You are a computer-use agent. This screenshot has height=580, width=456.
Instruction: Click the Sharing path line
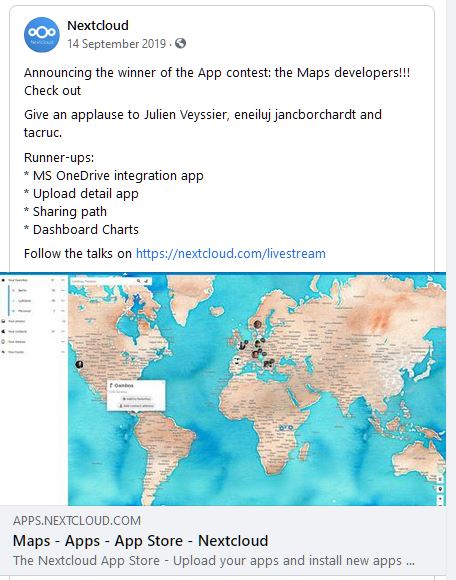[65, 212]
